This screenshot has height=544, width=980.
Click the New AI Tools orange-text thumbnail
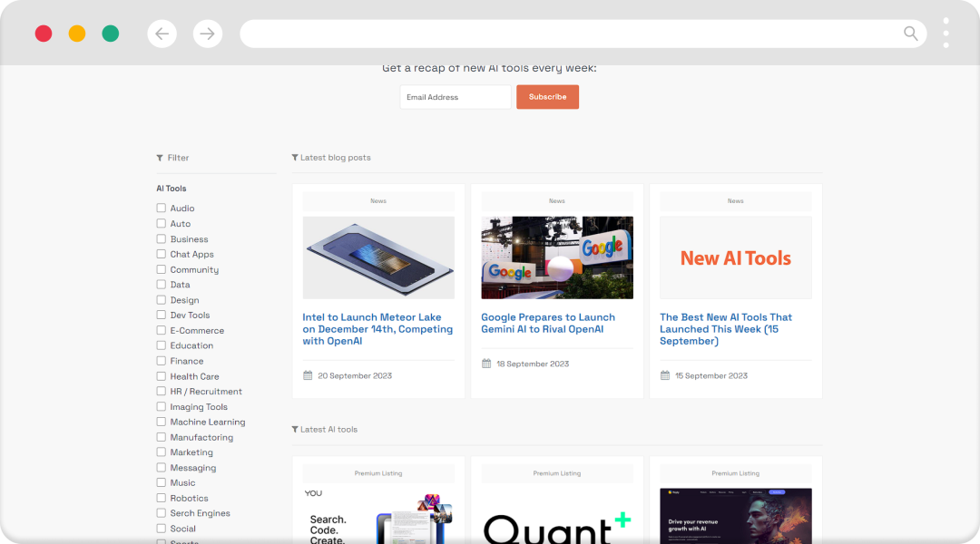tap(736, 258)
